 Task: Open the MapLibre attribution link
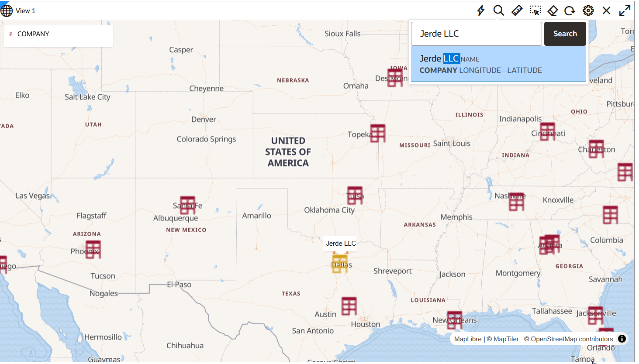point(468,339)
